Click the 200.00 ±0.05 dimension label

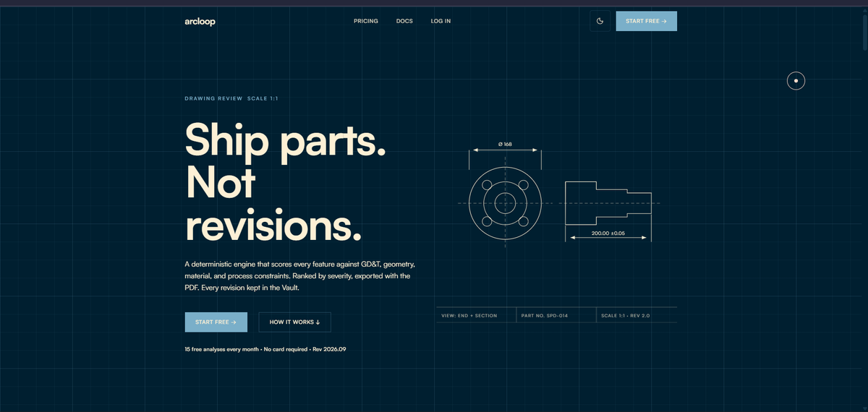click(608, 233)
